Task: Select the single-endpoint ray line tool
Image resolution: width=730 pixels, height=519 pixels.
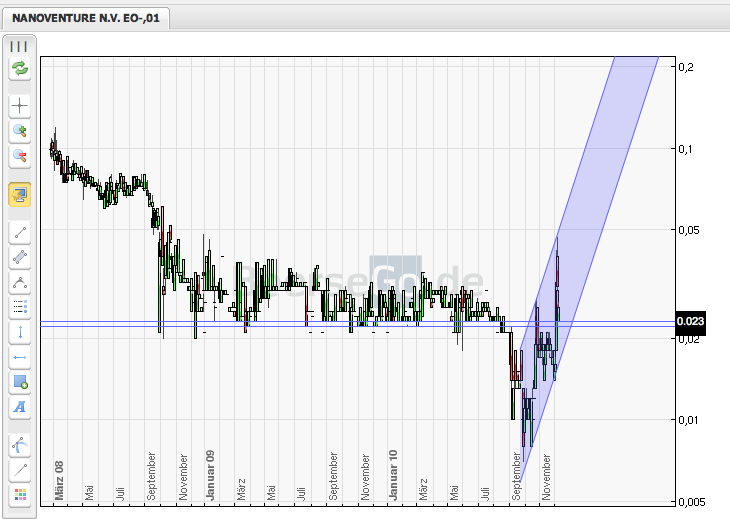Action: click(20, 471)
